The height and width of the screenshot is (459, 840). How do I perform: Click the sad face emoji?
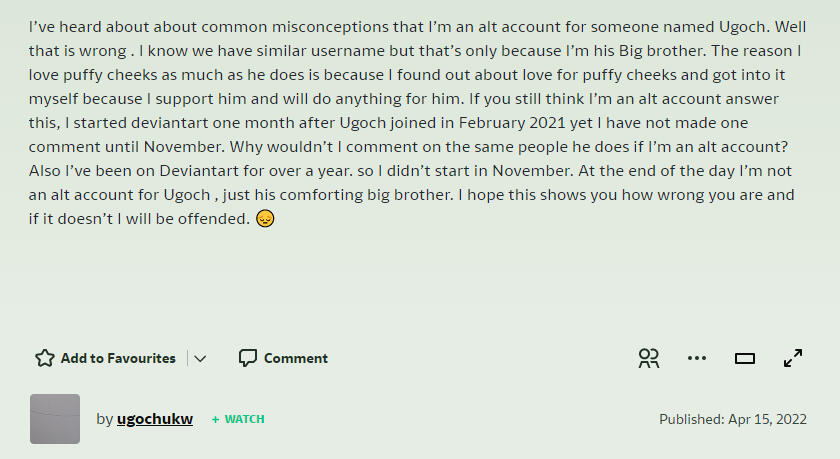(265, 219)
